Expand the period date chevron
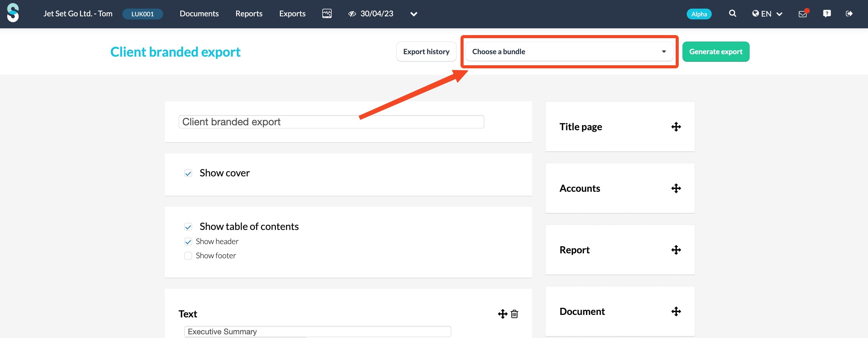This screenshot has width=868, height=338. tap(414, 14)
